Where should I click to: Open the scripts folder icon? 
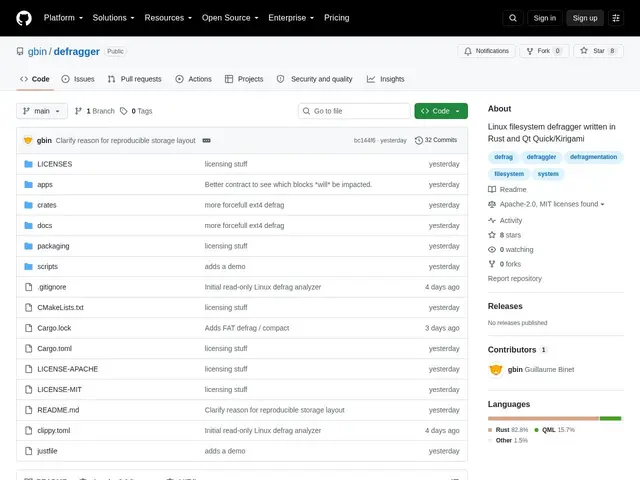[28, 267]
